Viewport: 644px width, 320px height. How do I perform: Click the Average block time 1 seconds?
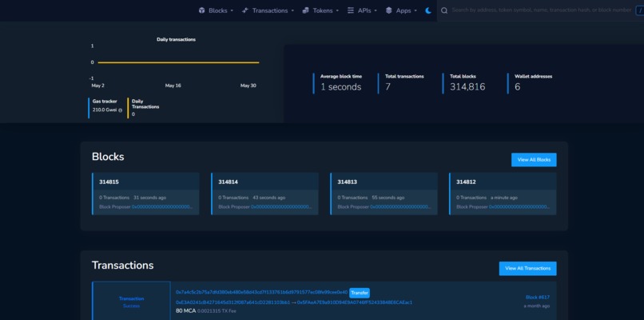click(341, 86)
